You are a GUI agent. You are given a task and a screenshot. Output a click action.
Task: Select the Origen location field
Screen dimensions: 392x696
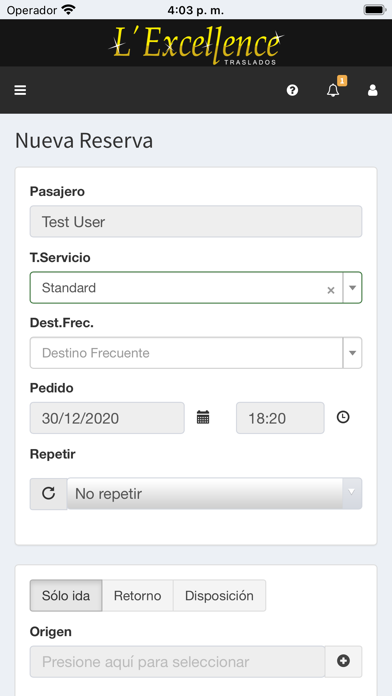(x=178, y=661)
